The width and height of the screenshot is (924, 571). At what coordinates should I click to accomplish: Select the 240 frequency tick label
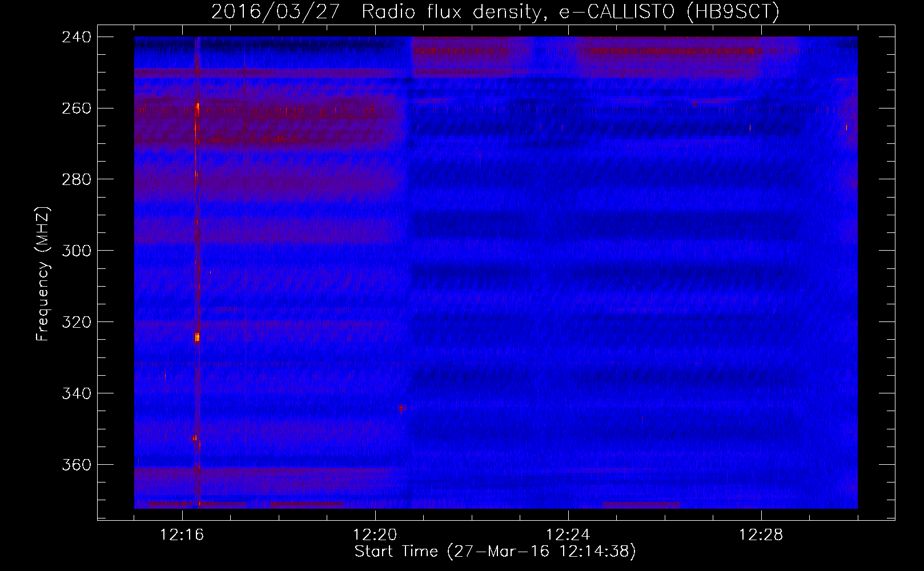pyautogui.click(x=77, y=37)
